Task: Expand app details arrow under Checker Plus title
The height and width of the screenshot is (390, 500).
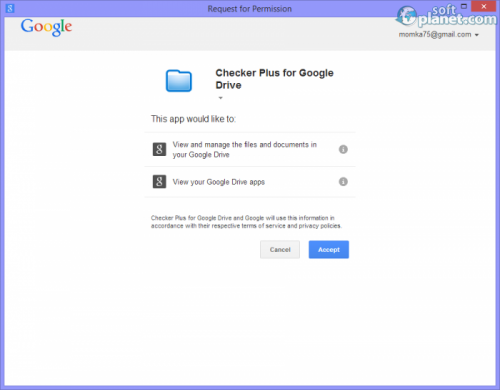Action: pos(220,98)
